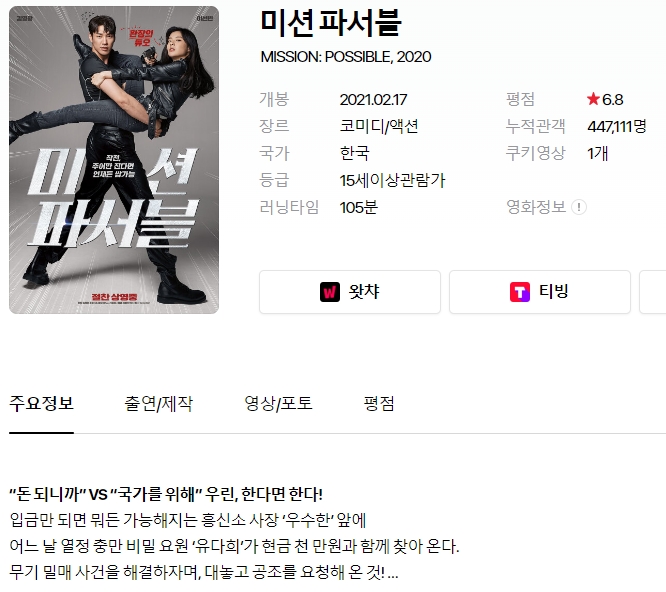The image size is (666, 592).
Task: Switch to the 주요정보 tab
Action: (41, 403)
